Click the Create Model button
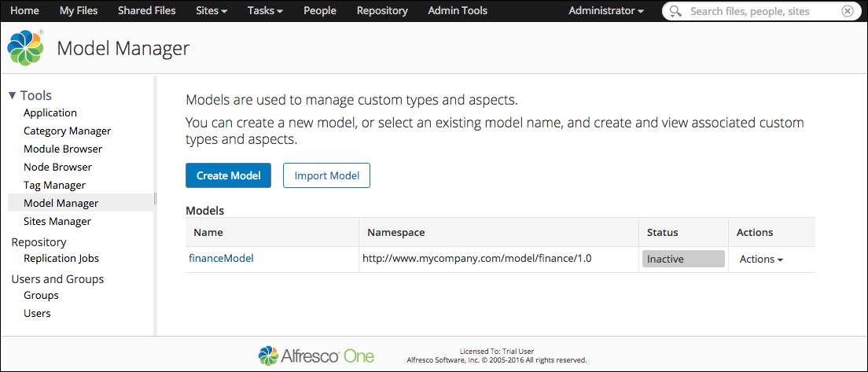This screenshot has width=868, height=372. pos(228,175)
